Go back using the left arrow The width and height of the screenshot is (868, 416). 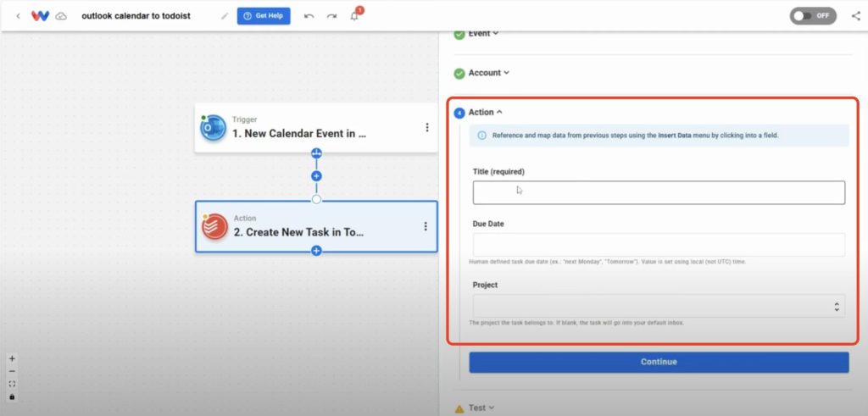coord(19,16)
